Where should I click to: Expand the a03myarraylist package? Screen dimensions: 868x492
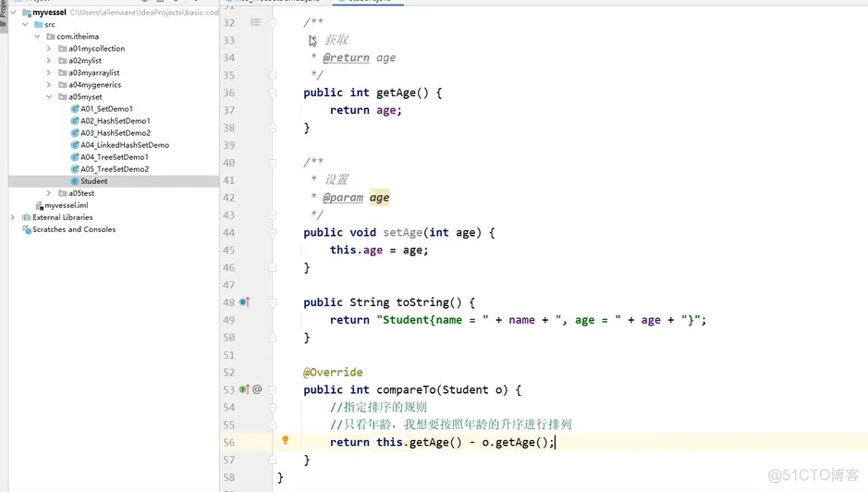[x=49, y=72]
